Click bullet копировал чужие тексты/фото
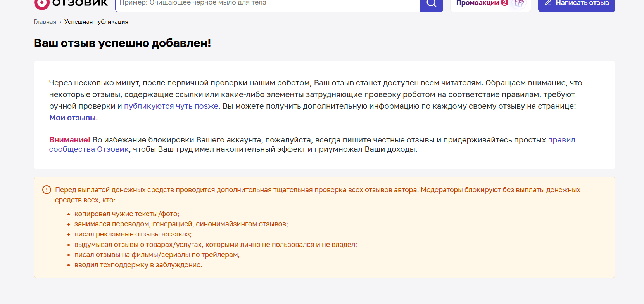The height and width of the screenshot is (304, 644). pyautogui.click(x=127, y=214)
